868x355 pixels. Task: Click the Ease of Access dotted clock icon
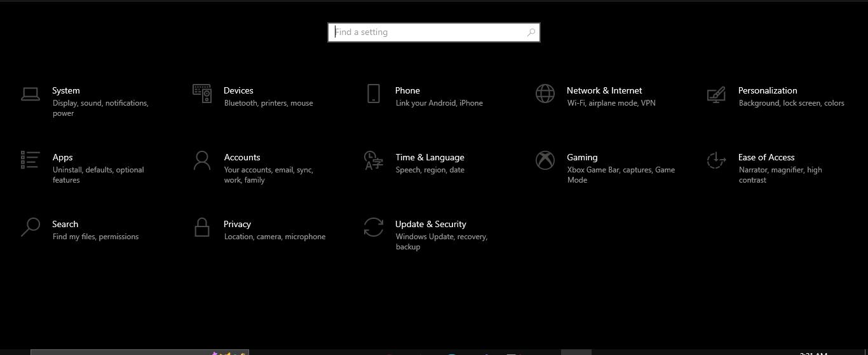[x=716, y=160]
